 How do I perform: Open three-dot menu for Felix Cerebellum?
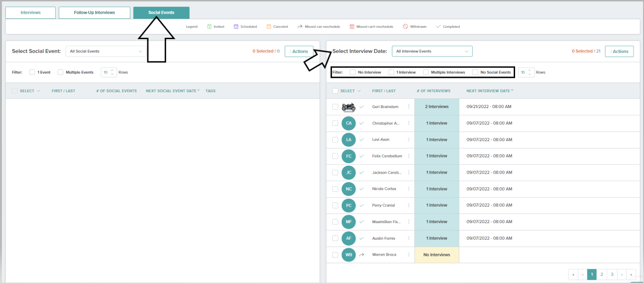click(x=409, y=156)
